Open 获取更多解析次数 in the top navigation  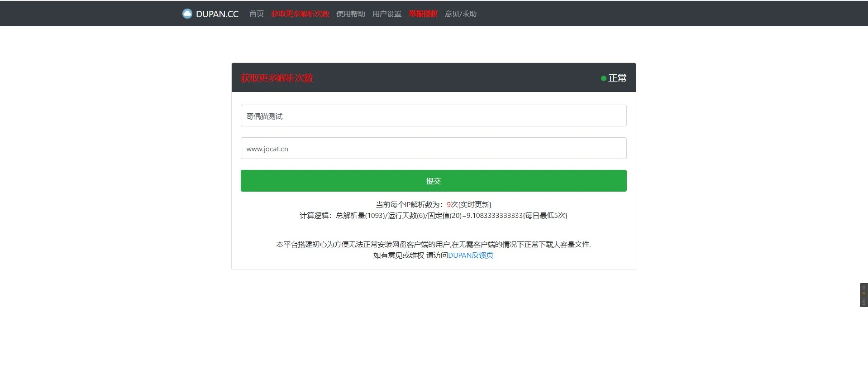pos(300,14)
